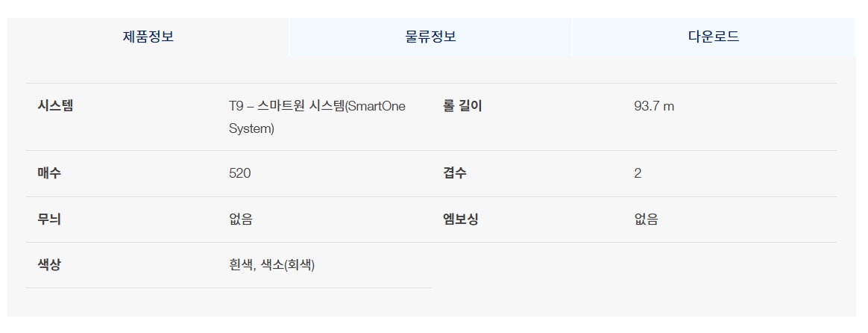Click the 무늬 row label
The height and width of the screenshot is (333, 868).
click(x=49, y=220)
